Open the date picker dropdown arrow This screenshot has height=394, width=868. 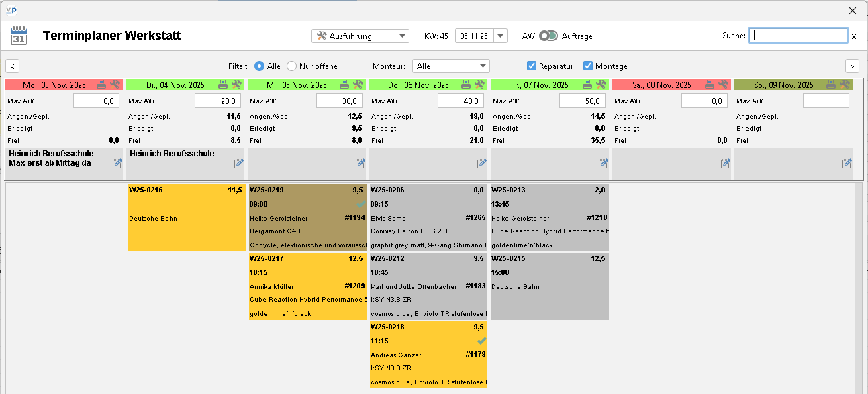pos(500,36)
